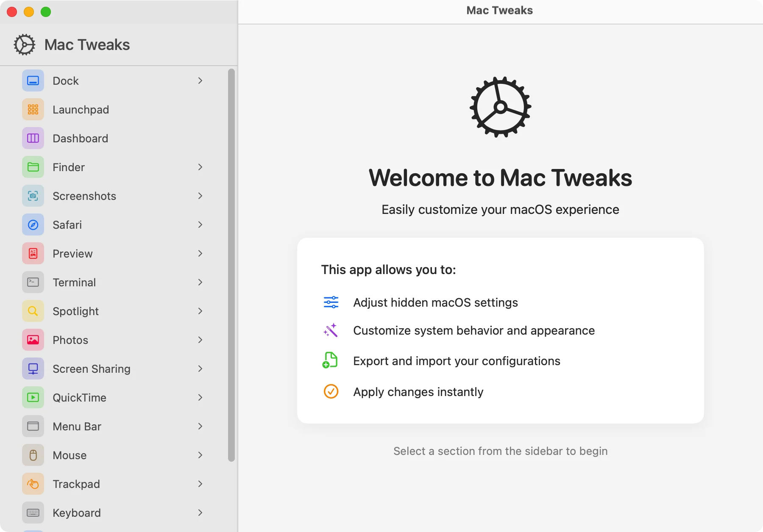Image resolution: width=763 pixels, height=532 pixels.
Task: Select the Launchpad sidebar label
Action: click(x=81, y=110)
